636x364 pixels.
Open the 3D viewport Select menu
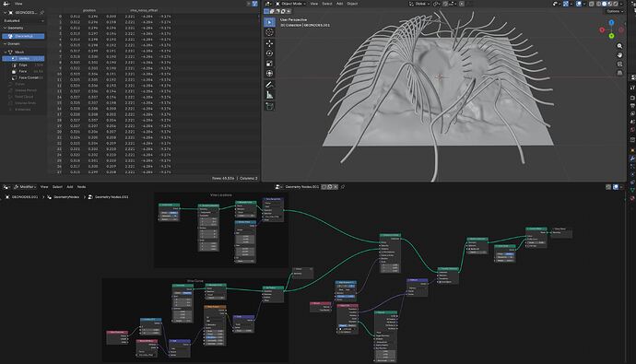coord(327,4)
